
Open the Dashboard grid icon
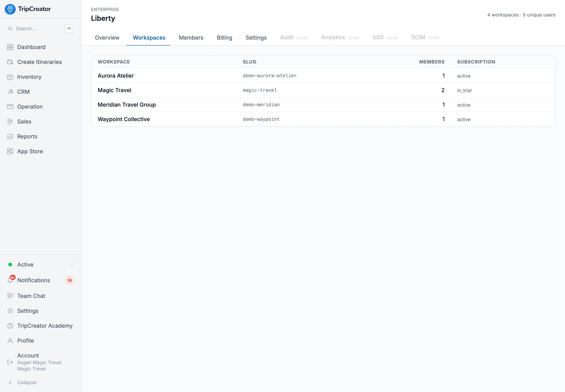click(10, 47)
